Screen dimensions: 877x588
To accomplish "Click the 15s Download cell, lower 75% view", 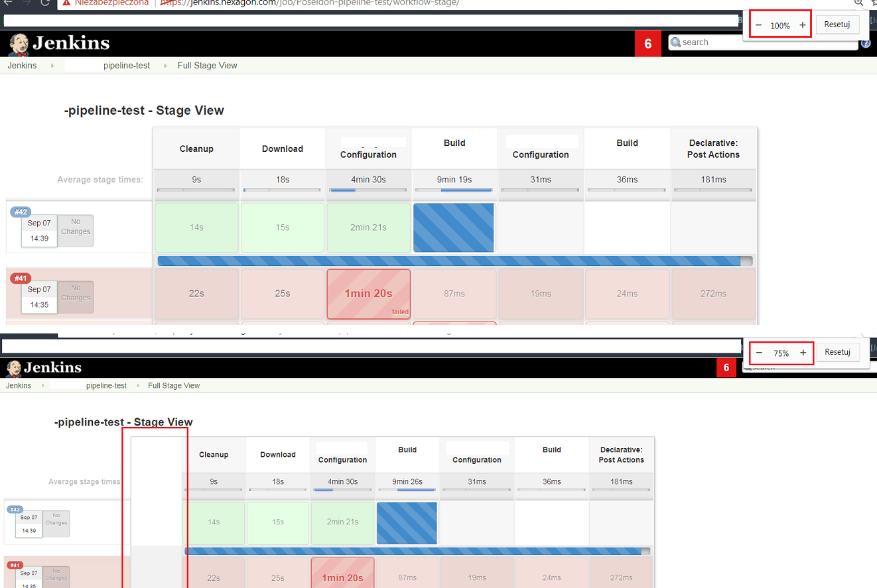I will 278,522.
